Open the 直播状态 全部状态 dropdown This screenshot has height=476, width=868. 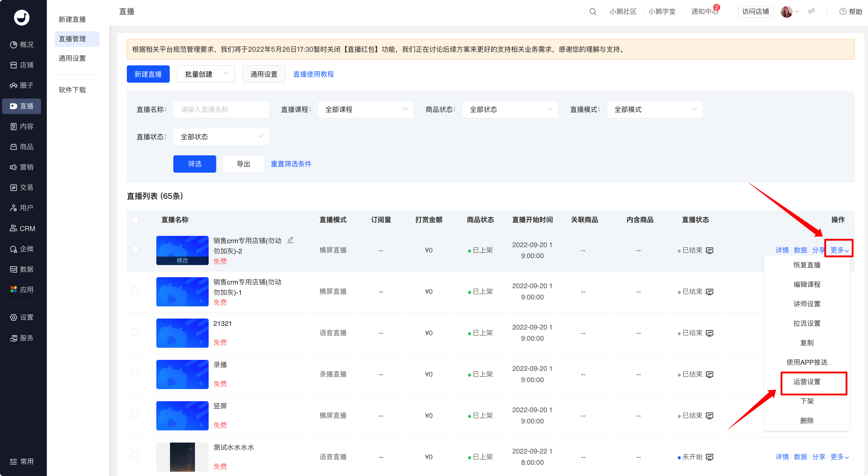221,137
